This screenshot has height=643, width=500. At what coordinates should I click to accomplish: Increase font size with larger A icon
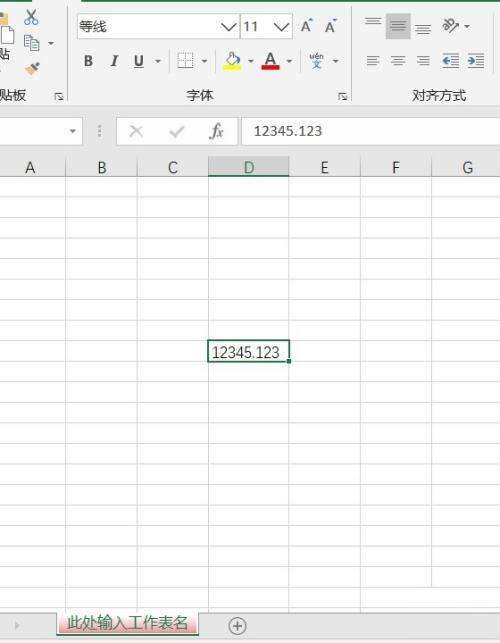pos(306,26)
